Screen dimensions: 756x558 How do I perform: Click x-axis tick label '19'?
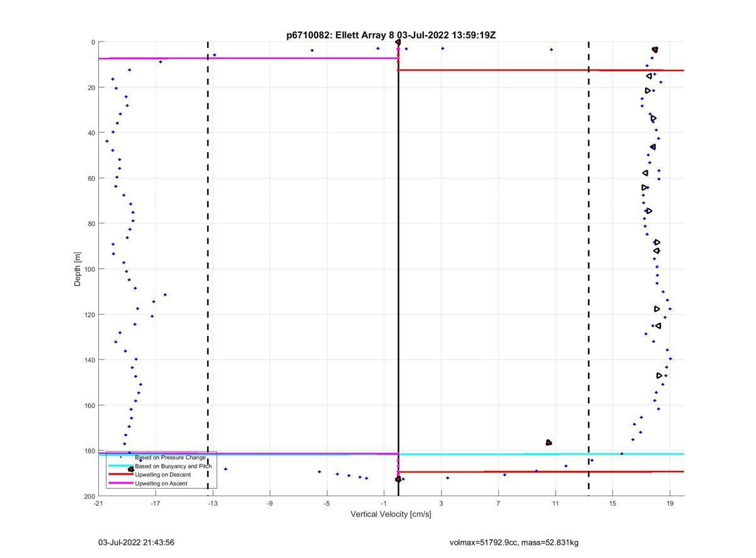[x=670, y=503]
